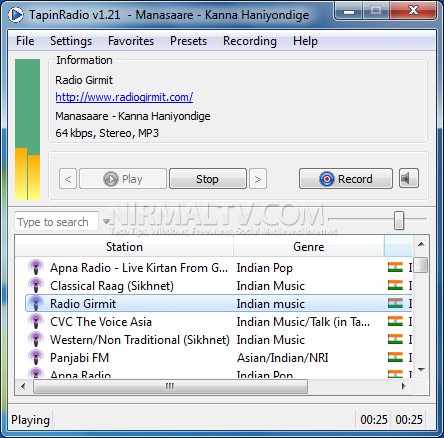The image size is (444, 438).
Task: Sort list by Genre column header
Action: pyautogui.click(x=309, y=247)
